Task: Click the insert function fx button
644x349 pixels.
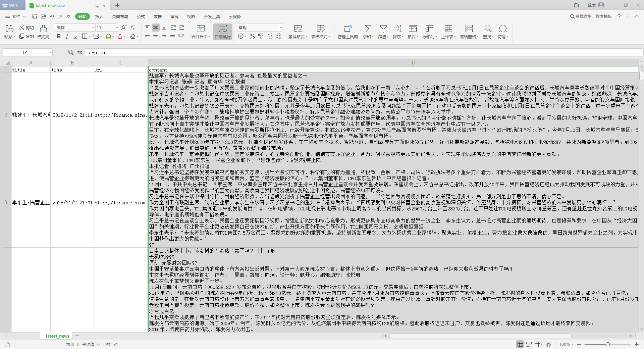Action: [79, 52]
